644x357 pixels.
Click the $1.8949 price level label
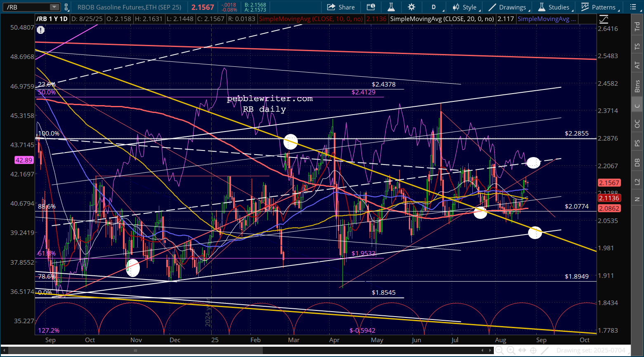577,276
